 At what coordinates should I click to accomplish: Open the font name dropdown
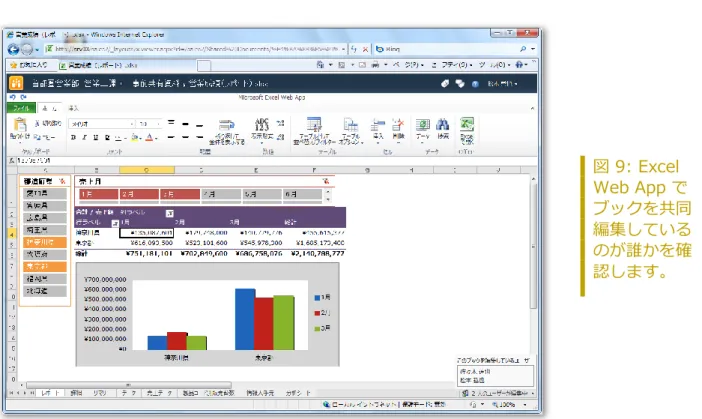pos(132,124)
